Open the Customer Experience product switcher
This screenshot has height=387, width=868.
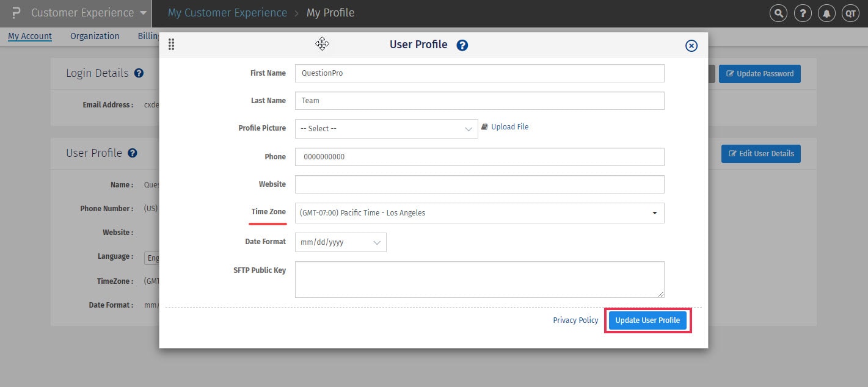[x=89, y=13]
